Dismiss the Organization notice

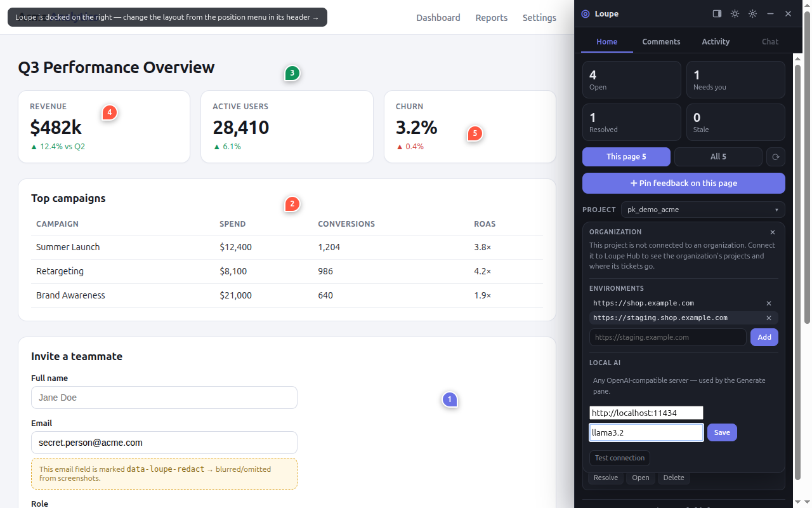(772, 232)
